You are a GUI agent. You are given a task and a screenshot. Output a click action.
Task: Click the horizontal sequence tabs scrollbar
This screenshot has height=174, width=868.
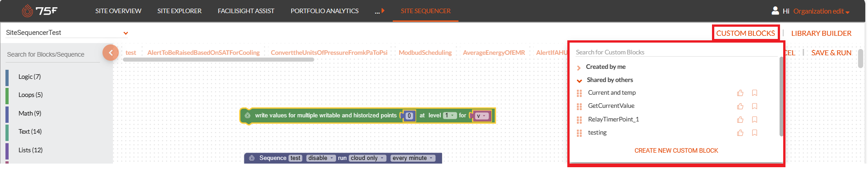coord(218,59)
